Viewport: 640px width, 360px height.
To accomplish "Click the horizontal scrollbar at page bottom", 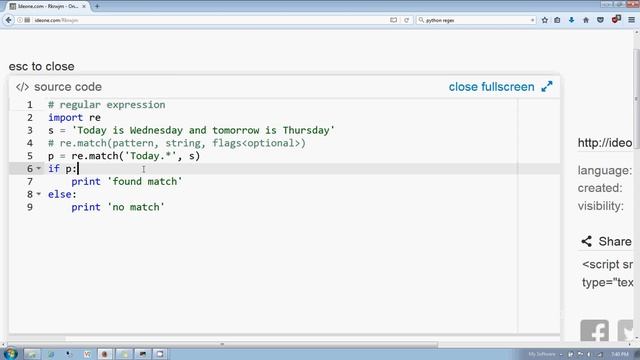I will (x=222, y=344).
